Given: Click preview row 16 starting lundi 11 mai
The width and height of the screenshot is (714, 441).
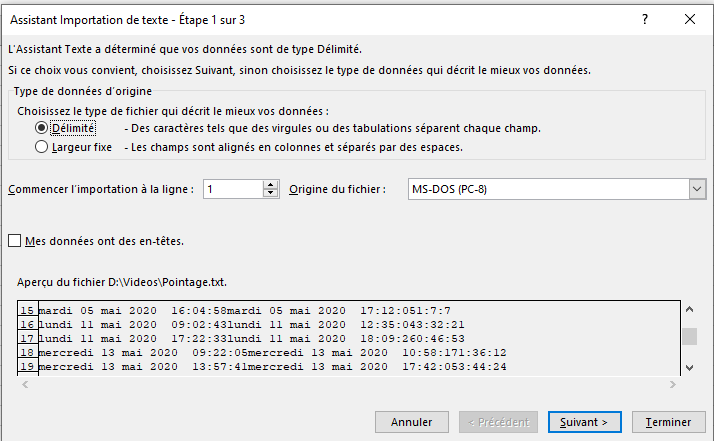Looking at the screenshot, I should click(x=200, y=324).
